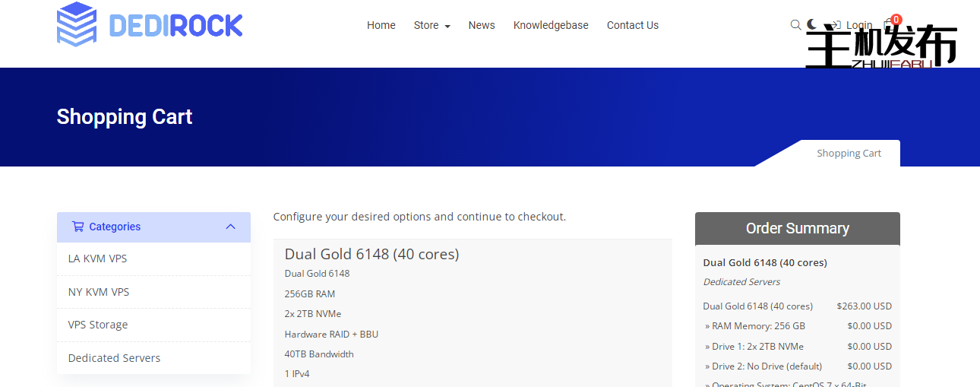The height and width of the screenshot is (387, 980).
Task: Open the VPS Storage category
Action: [98, 325]
